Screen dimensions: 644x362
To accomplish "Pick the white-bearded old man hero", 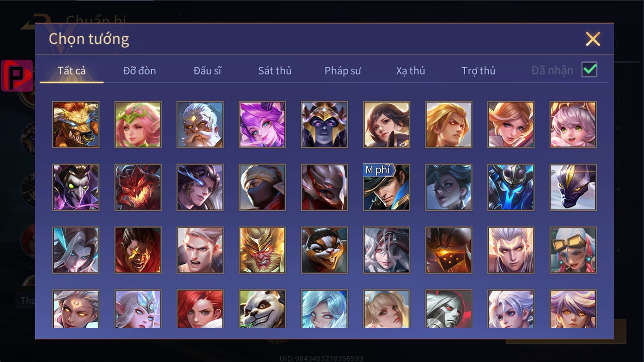I will pos(200,125).
